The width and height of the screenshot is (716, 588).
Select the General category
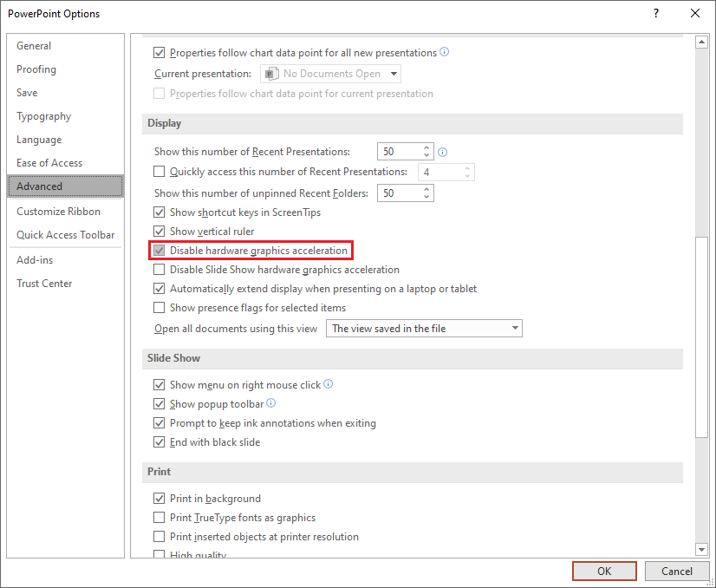tap(66, 46)
